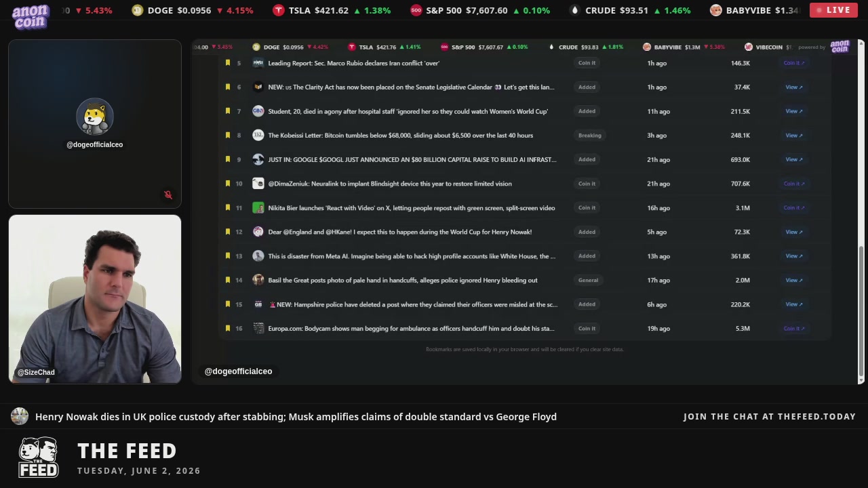Click source avatar of Nikita Bier story

click(x=258, y=208)
